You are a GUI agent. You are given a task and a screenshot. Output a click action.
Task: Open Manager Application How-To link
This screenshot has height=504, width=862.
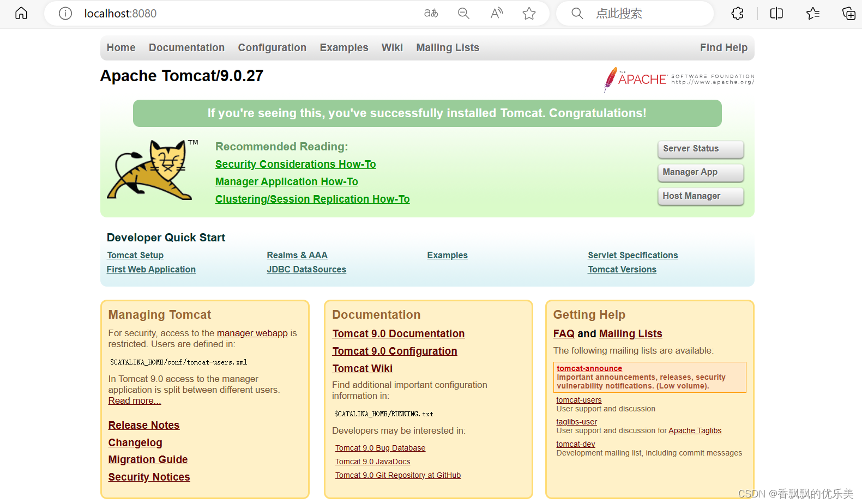click(x=287, y=181)
